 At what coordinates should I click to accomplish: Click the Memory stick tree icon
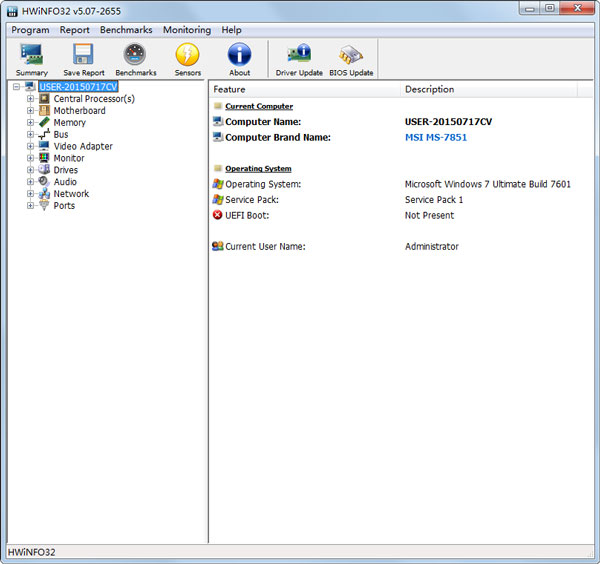44,122
